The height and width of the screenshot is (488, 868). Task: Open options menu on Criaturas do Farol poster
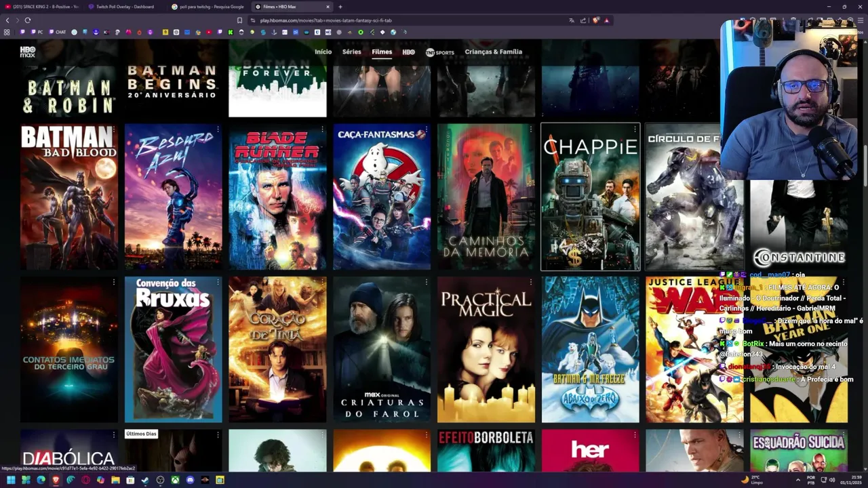427,282
